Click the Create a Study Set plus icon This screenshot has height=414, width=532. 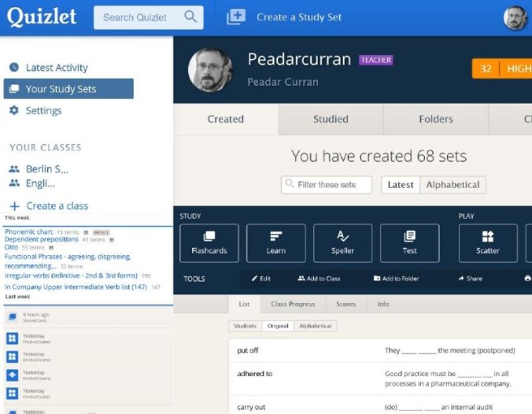pyautogui.click(x=236, y=17)
